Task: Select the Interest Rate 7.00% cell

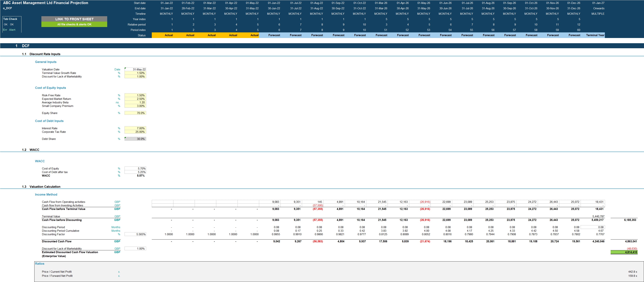Action: pos(135,128)
